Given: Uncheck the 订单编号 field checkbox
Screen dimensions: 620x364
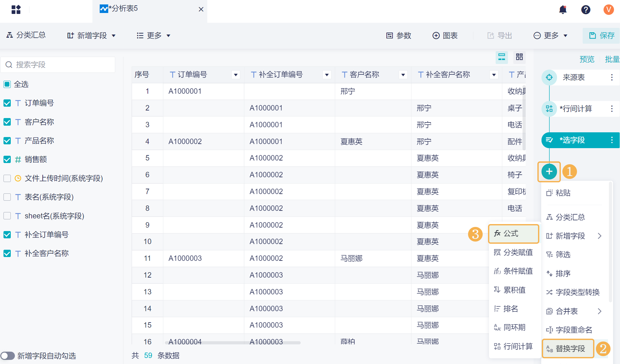Looking at the screenshot, I should 7,103.
